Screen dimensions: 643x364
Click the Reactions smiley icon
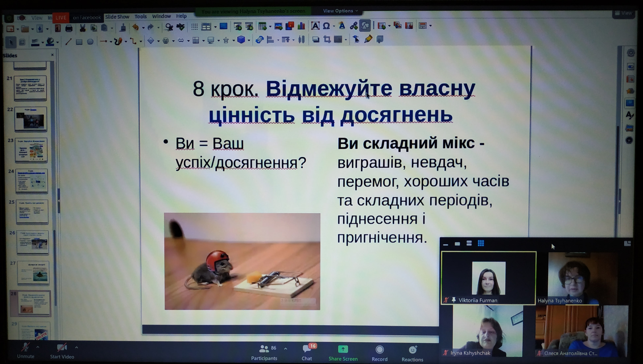click(x=412, y=350)
